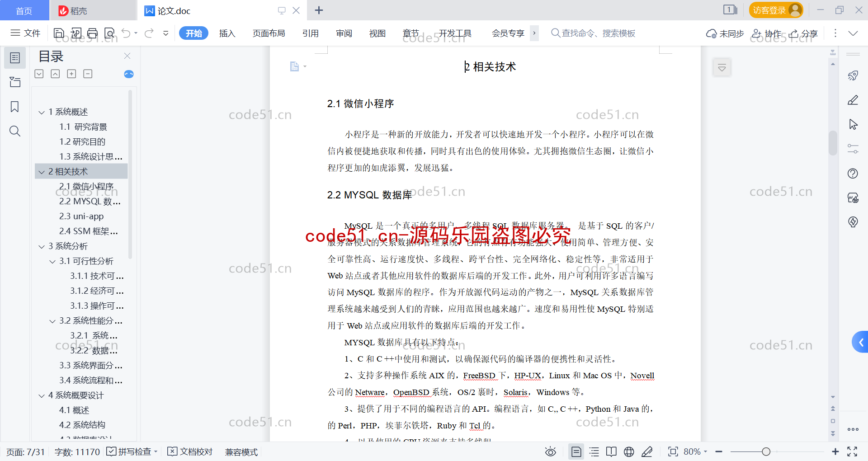Click the 分享 share button
The height and width of the screenshot is (461, 868).
click(803, 33)
